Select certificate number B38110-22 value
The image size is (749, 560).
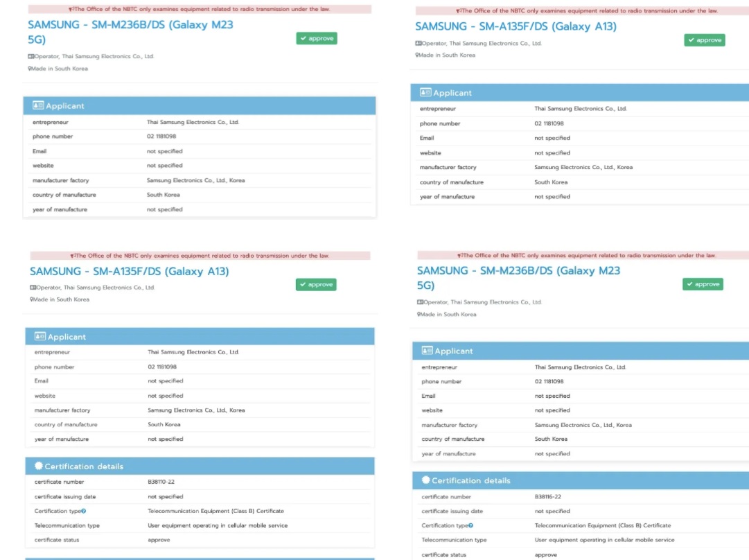(x=161, y=482)
